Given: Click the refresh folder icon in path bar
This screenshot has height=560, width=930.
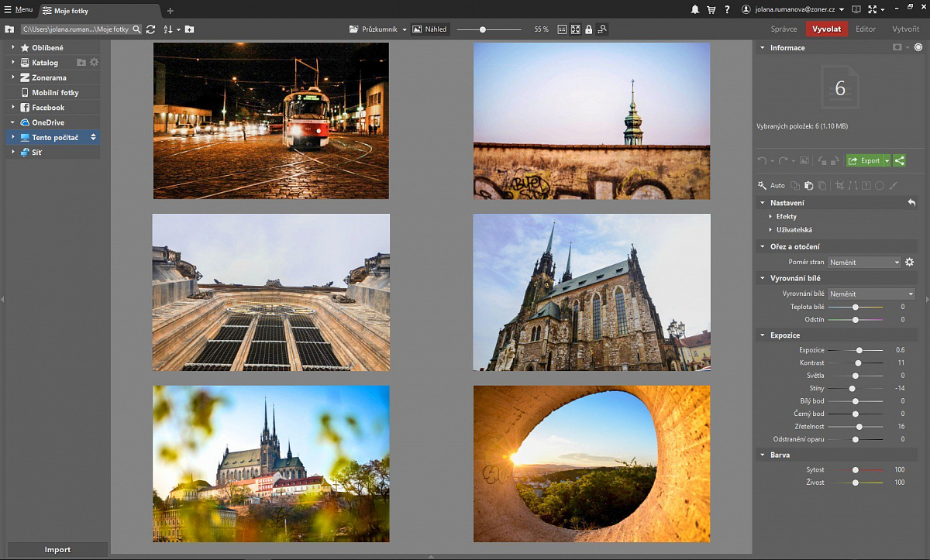Looking at the screenshot, I should 150,29.
